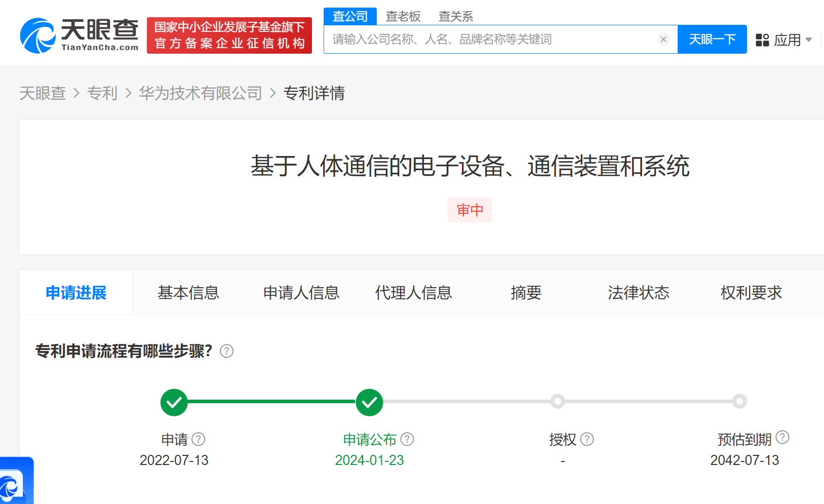824x504 pixels.
Task: Click the help icon beside 专利申请流程有哪些步骤
Action: 226,351
